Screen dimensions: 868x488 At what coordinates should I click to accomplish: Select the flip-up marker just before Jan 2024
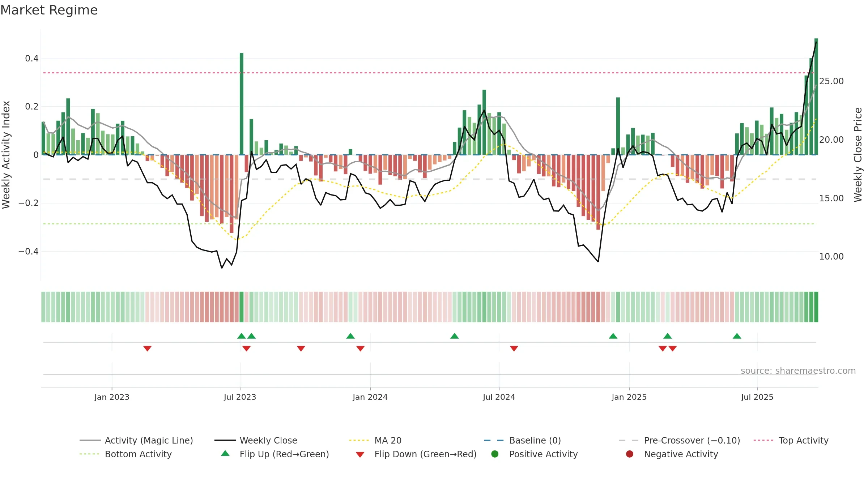[x=350, y=336]
